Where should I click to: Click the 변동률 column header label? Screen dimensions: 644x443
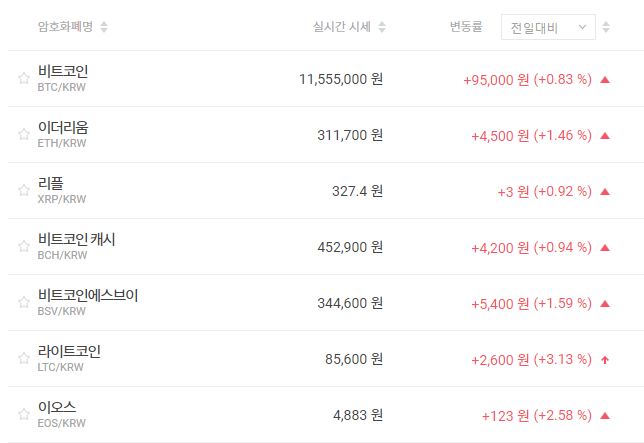tap(467, 27)
